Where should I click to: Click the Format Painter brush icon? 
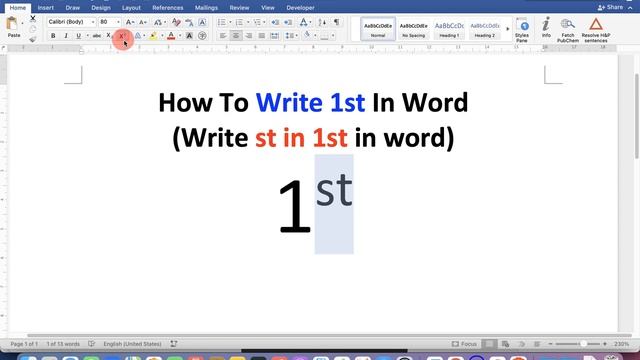33,39
